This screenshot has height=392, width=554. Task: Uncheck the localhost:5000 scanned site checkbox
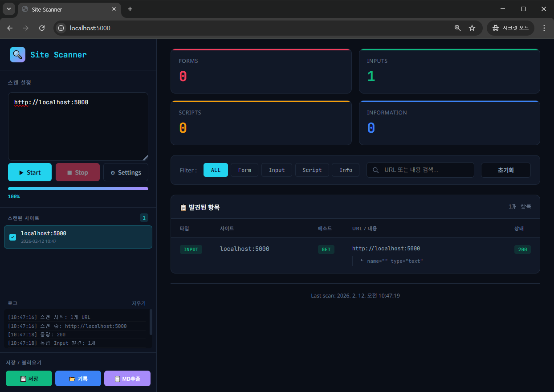[13, 237]
